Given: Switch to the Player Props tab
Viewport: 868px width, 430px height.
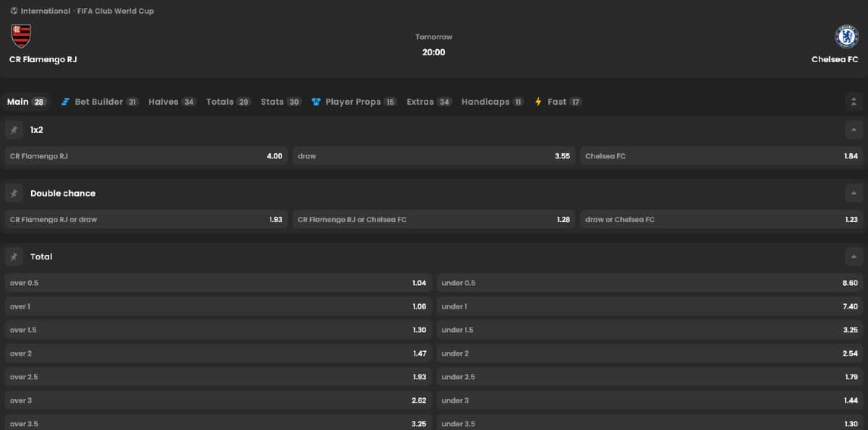Looking at the screenshot, I should click(x=354, y=102).
